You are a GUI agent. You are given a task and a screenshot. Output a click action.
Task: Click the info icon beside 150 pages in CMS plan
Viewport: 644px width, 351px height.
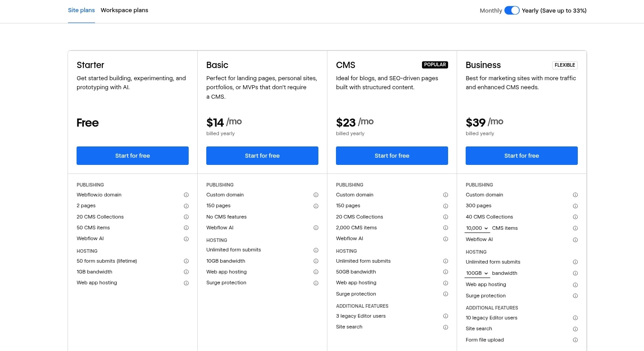click(445, 206)
